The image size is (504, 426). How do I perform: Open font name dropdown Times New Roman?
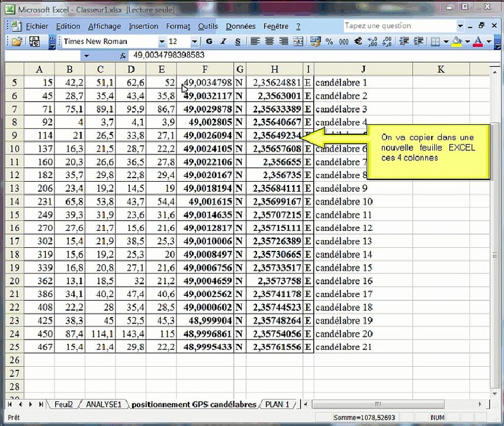(162, 42)
